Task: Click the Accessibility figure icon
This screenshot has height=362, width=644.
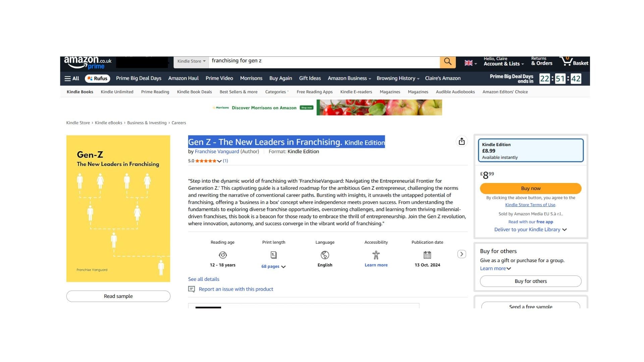Action: click(x=376, y=255)
